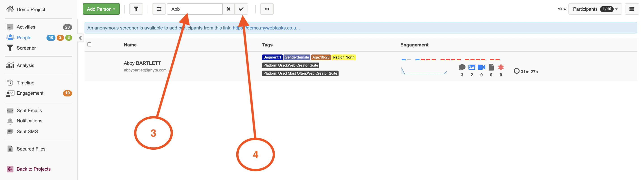
Task: Clear the search with the X button
Action: click(228, 9)
